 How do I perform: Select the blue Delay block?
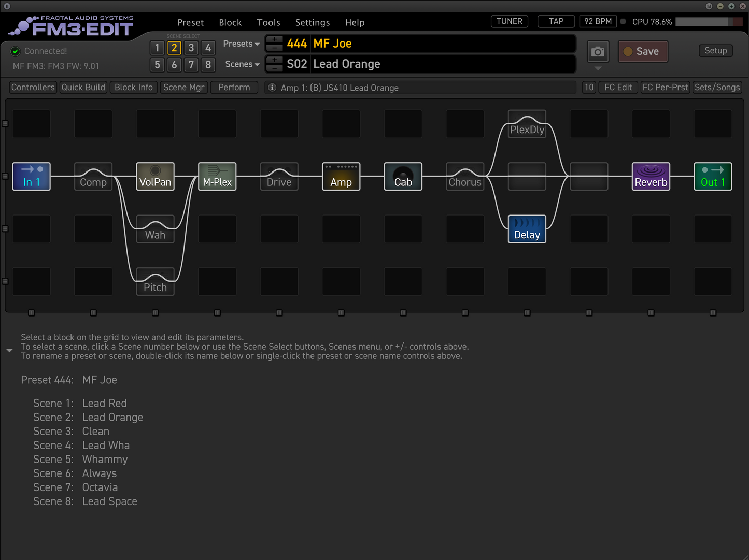point(527,229)
